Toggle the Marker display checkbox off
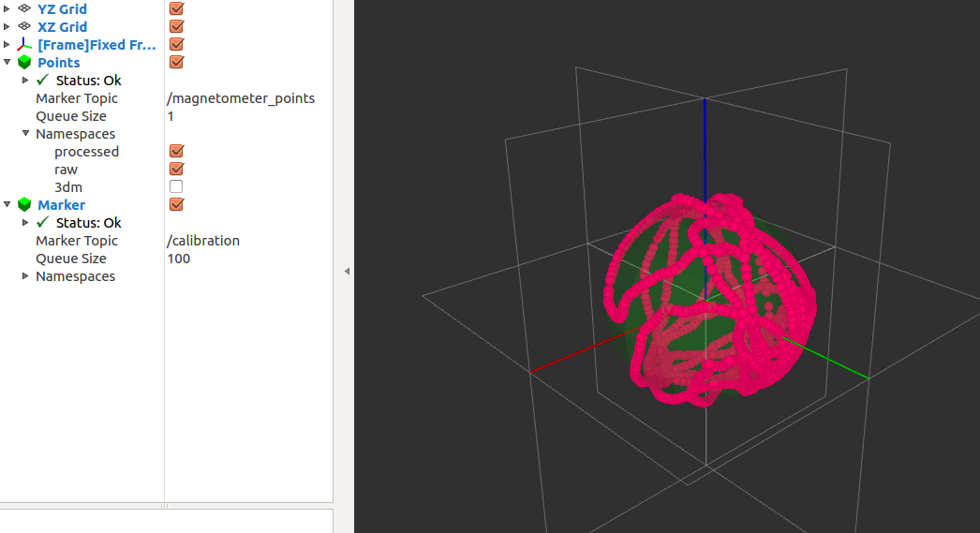The height and width of the screenshot is (533, 980). tap(176, 205)
